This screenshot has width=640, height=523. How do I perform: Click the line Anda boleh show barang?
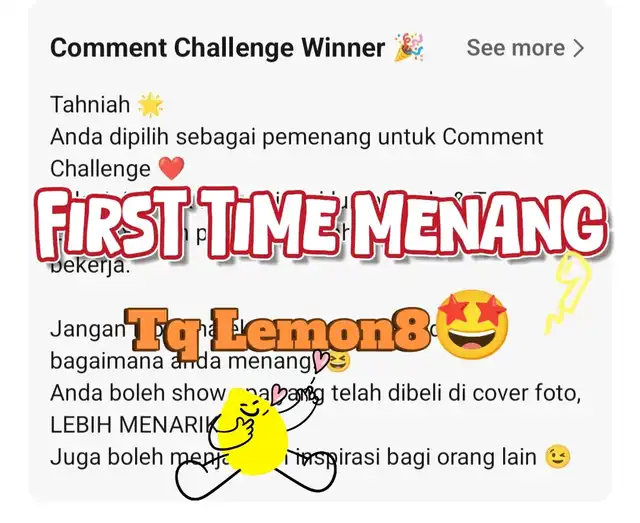tap(316, 393)
